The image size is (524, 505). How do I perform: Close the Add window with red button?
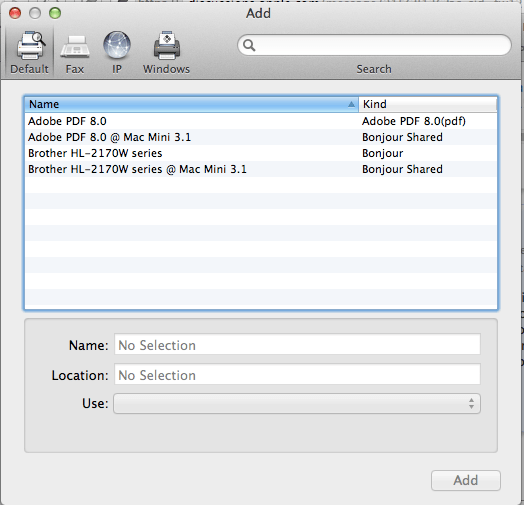point(15,13)
